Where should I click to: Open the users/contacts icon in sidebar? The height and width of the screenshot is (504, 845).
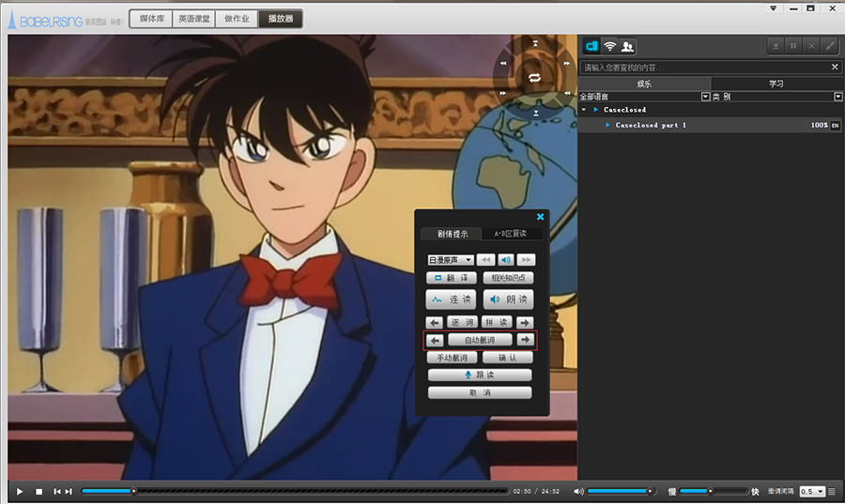point(627,46)
